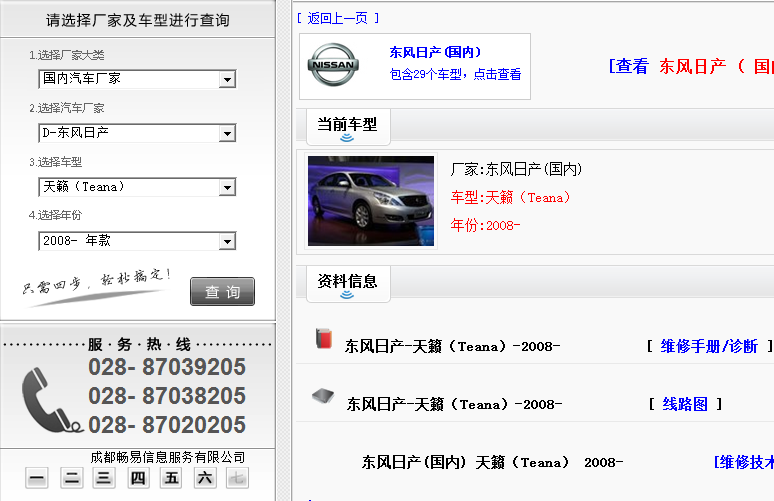Click 包含29个车型，点击查看 link
Viewport: 774px width, 501px height.
[455, 74]
